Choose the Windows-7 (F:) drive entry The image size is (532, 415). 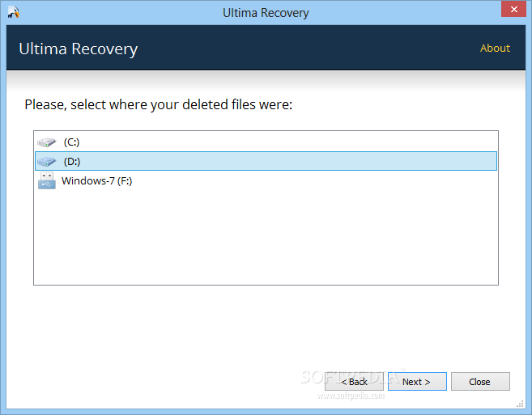[x=96, y=180]
